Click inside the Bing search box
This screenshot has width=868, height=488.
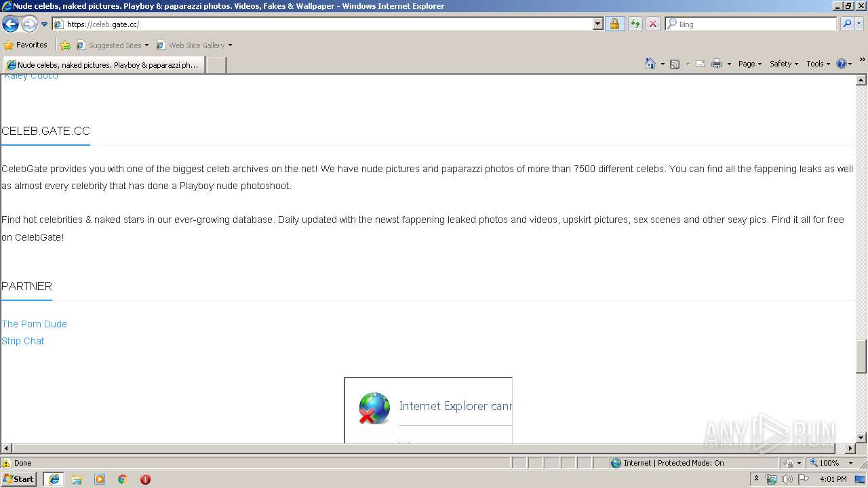756,24
